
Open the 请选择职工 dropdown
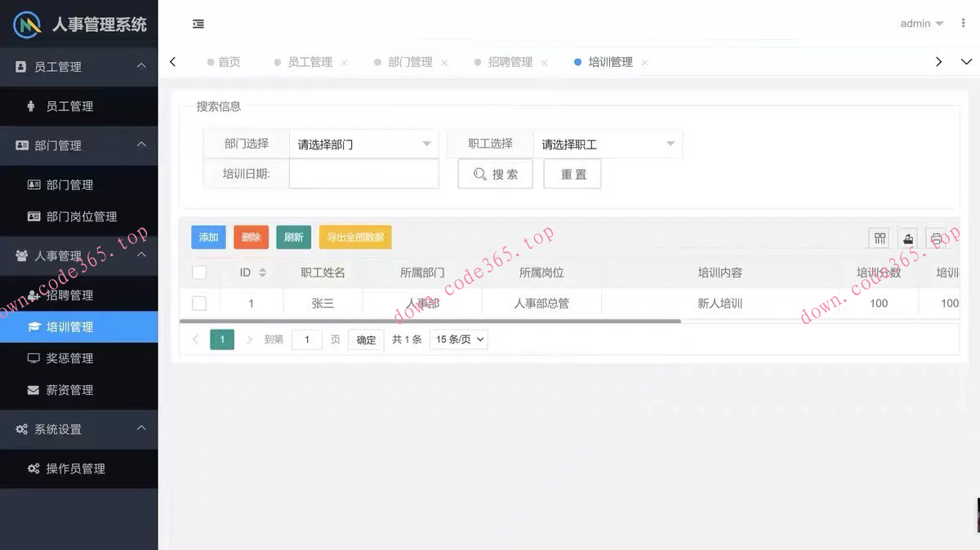pos(608,144)
